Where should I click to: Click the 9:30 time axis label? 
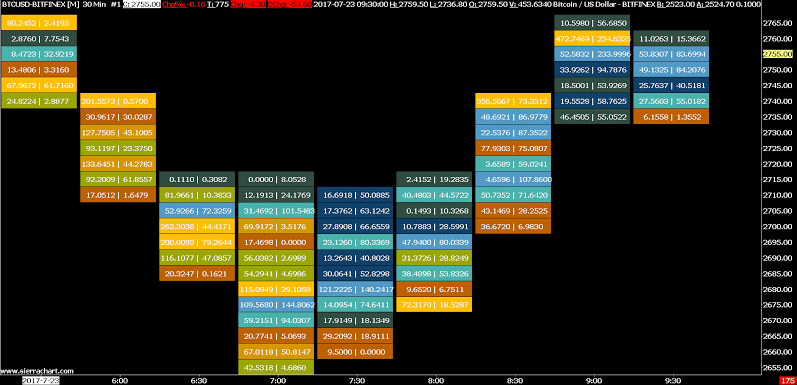tap(673, 380)
